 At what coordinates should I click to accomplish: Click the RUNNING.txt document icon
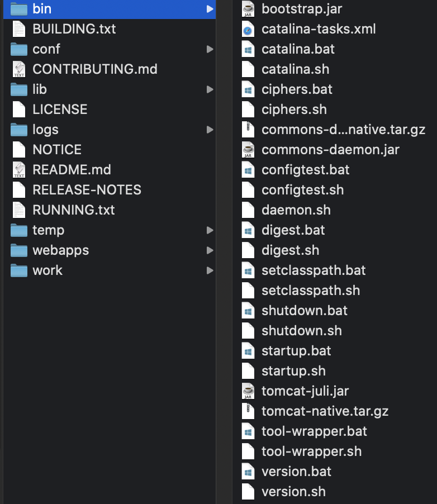(19, 210)
